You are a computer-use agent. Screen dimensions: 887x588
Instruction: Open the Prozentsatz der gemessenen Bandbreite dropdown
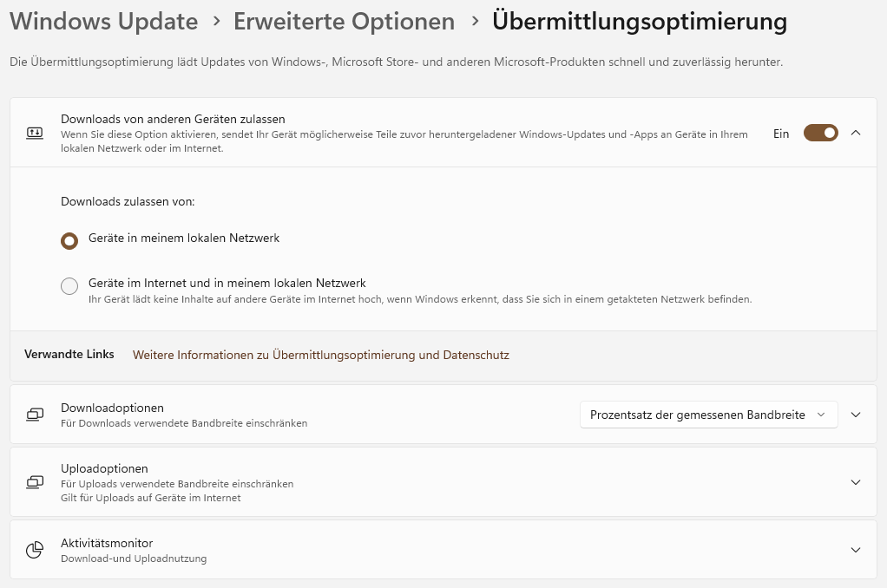coord(708,415)
